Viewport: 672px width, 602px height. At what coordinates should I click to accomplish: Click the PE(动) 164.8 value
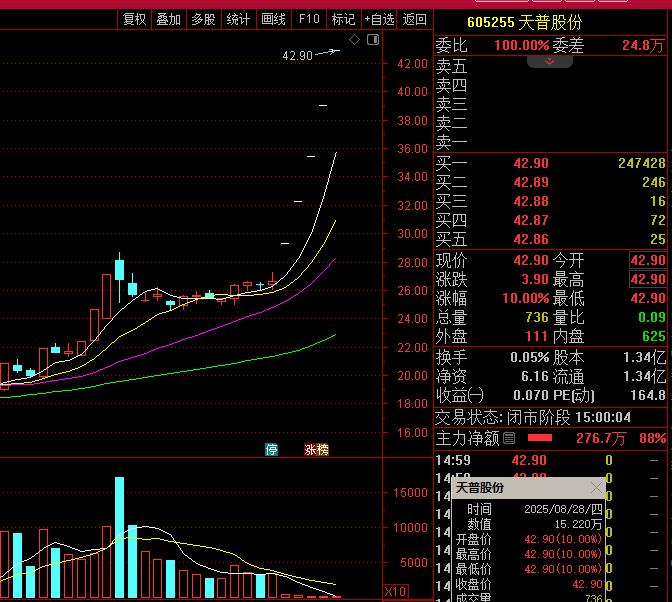pos(648,395)
